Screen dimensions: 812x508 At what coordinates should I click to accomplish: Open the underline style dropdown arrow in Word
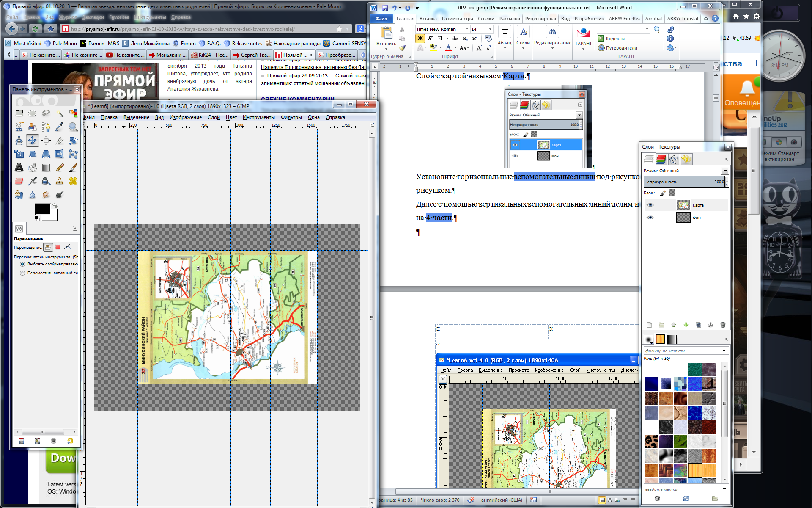[x=447, y=39]
